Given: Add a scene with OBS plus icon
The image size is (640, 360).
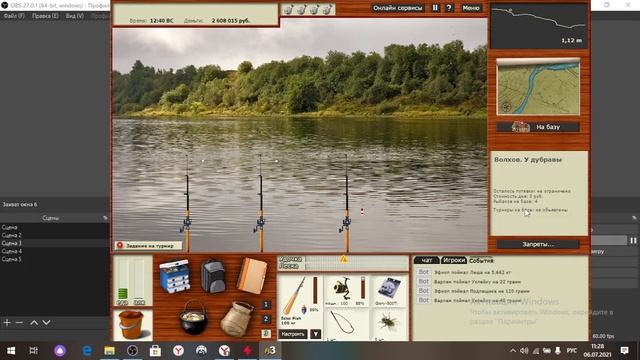Looking at the screenshot, I should (7, 322).
